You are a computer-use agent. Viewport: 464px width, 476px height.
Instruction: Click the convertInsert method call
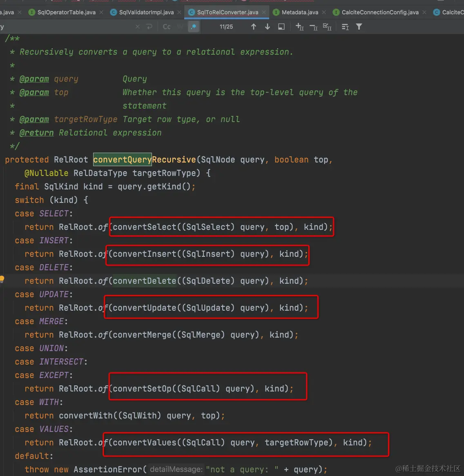click(x=145, y=254)
